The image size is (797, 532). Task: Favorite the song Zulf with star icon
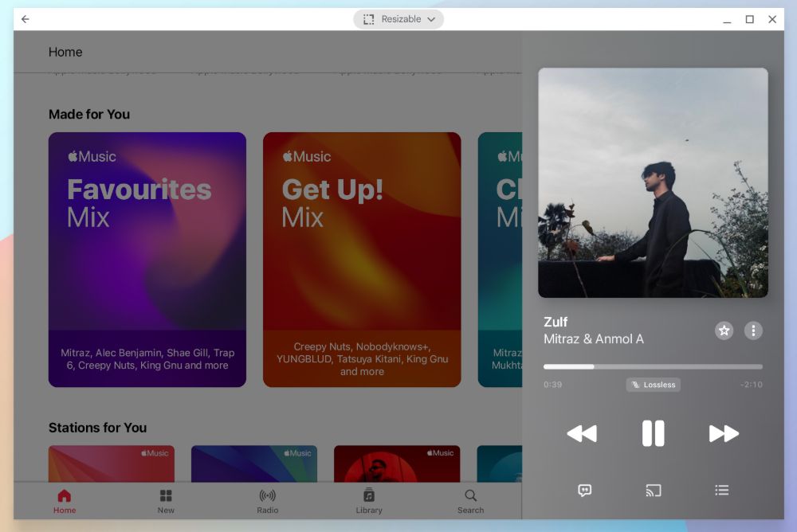tap(724, 331)
